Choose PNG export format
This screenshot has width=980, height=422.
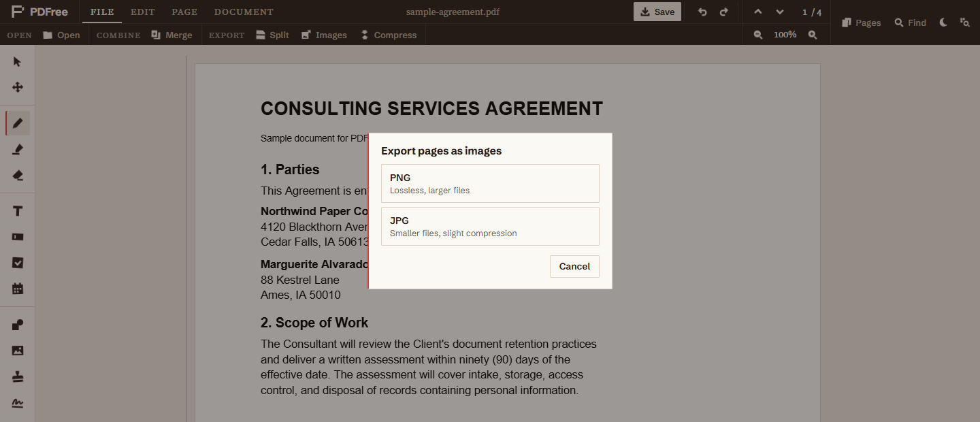[x=490, y=183]
